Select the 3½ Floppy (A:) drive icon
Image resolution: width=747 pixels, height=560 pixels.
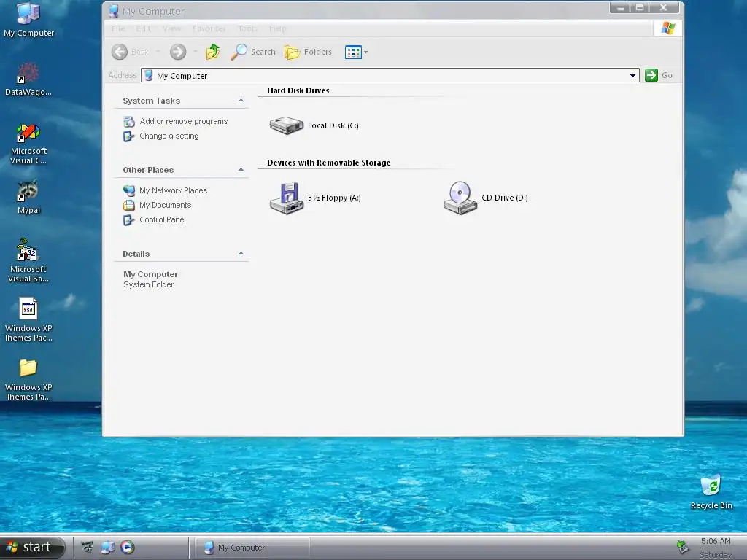tap(286, 198)
